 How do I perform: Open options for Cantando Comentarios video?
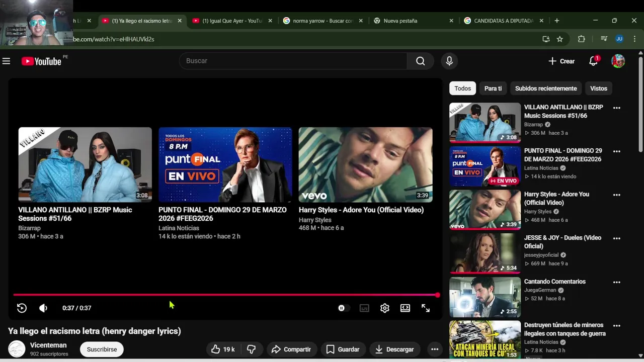(617, 282)
